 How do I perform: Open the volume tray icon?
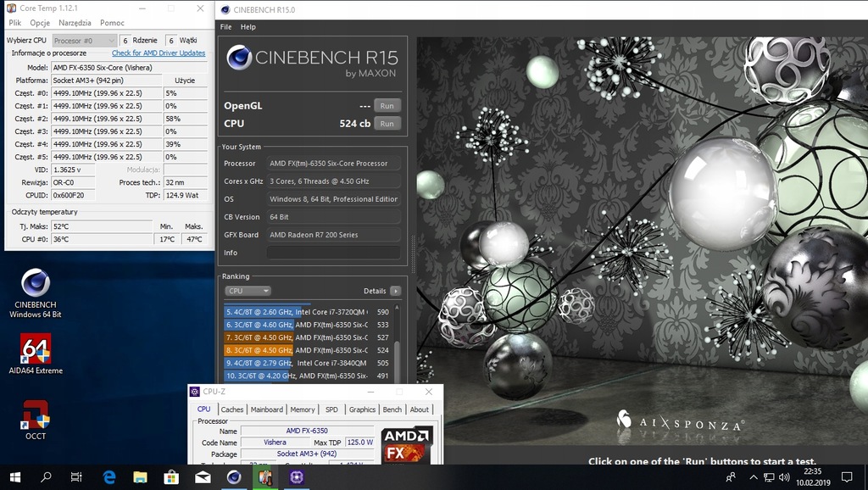784,477
